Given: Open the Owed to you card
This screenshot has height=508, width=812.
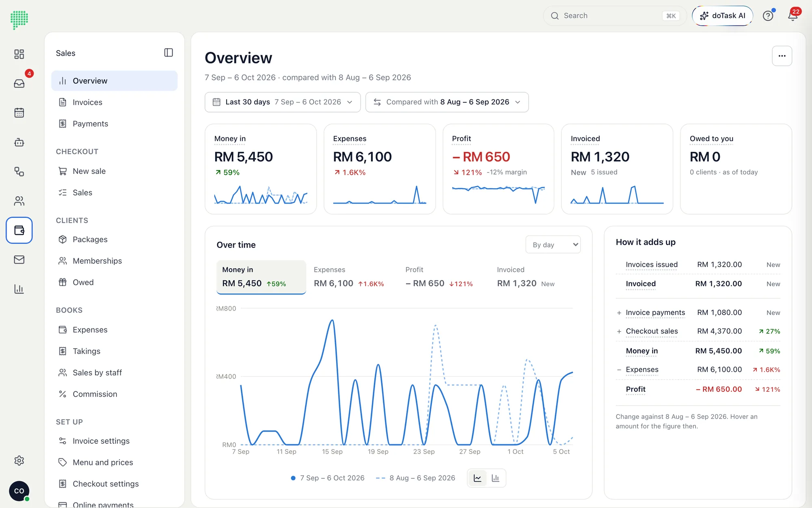Looking at the screenshot, I should [736, 169].
